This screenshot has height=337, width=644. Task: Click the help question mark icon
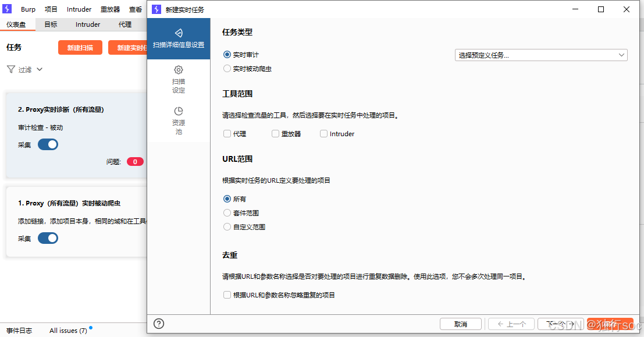pos(159,324)
